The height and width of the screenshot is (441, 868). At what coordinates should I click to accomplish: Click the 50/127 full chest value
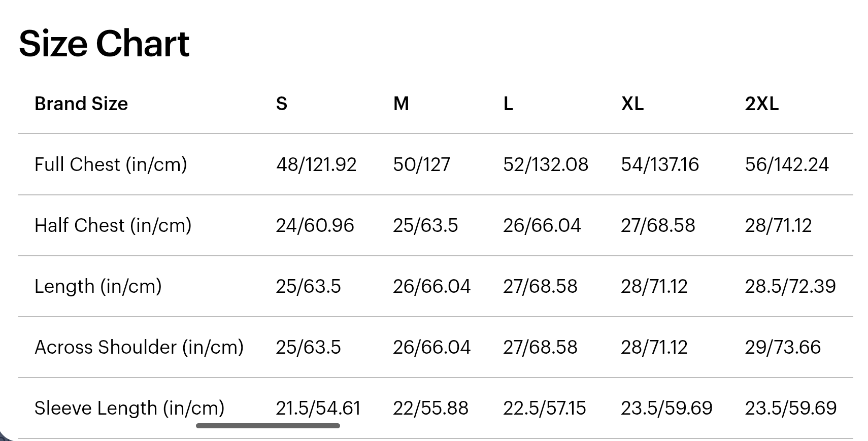422,164
